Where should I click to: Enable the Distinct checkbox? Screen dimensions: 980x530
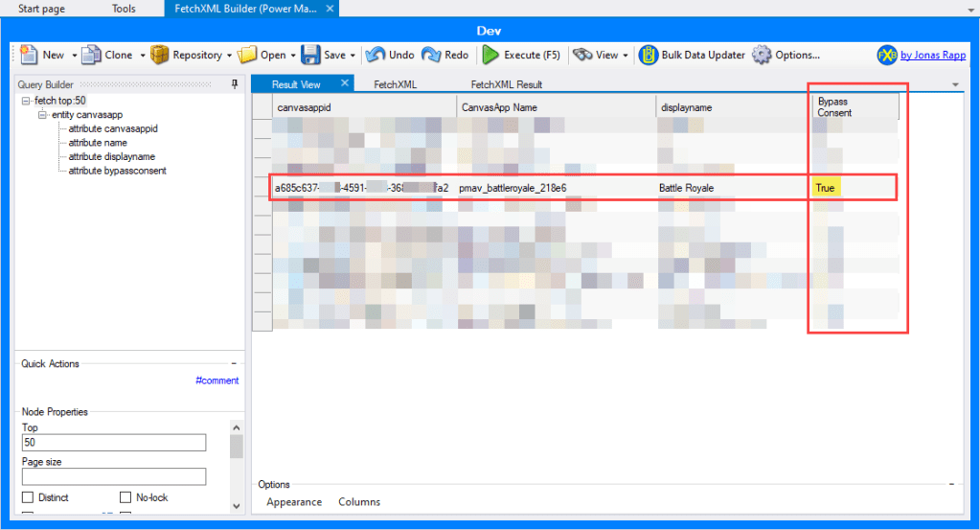click(28, 497)
